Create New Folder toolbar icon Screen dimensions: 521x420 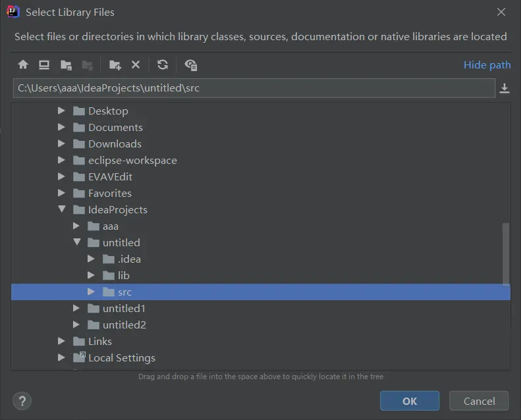115,65
